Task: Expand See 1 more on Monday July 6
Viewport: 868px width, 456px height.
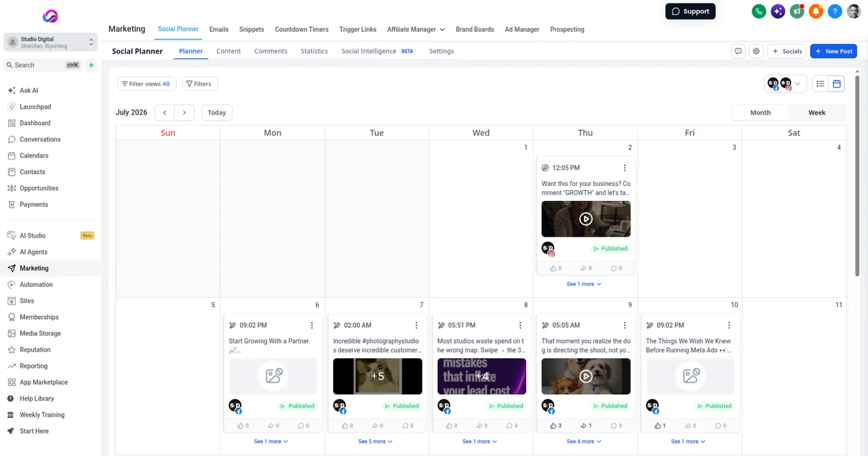Action: pyautogui.click(x=271, y=441)
